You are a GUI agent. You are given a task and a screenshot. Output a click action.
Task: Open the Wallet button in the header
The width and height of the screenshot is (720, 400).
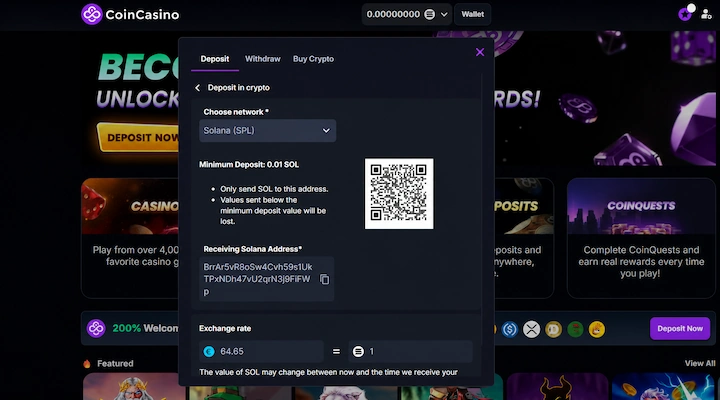click(x=472, y=14)
